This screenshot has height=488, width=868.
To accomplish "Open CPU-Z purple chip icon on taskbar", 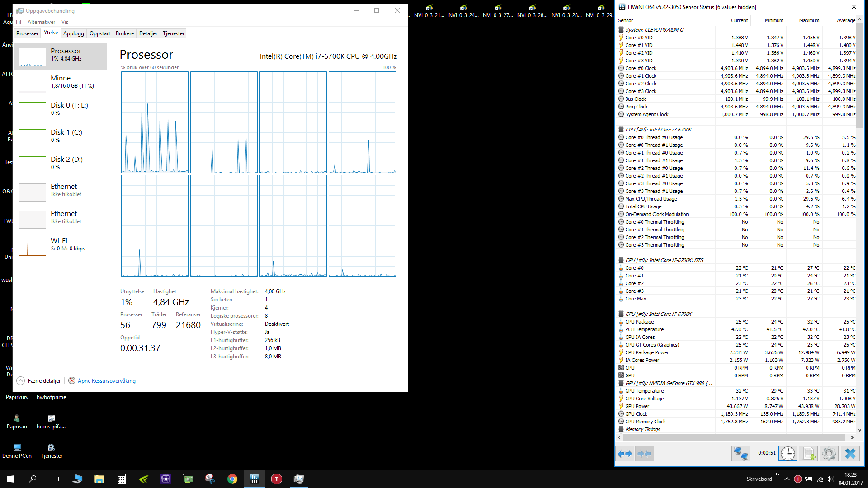I will click(x=166, y=479).
